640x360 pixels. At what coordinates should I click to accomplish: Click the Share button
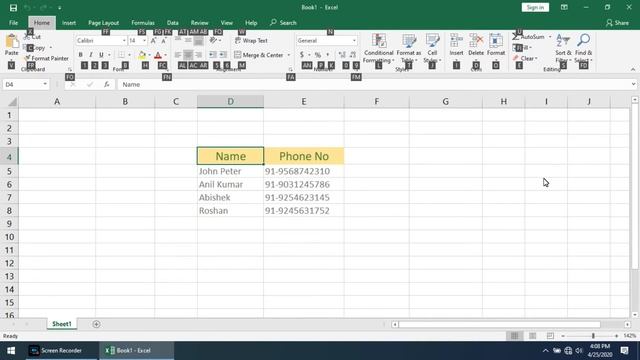tap(618, 23)
